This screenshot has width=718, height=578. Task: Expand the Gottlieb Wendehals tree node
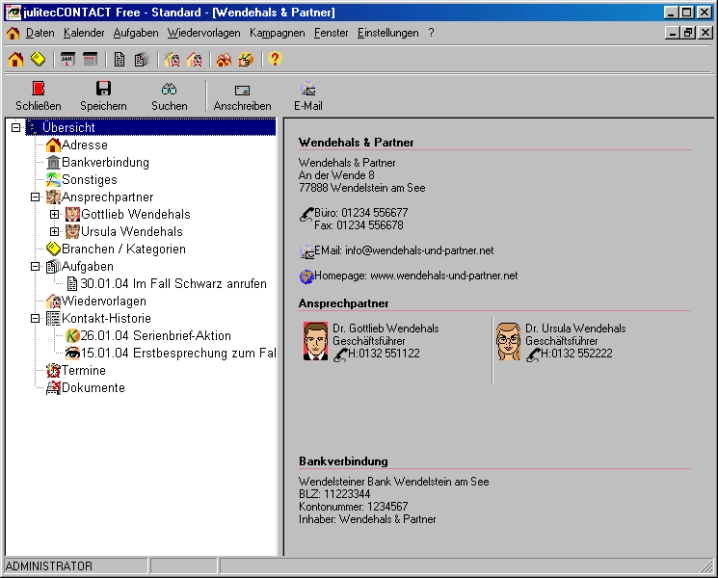[x=54, y=215]
